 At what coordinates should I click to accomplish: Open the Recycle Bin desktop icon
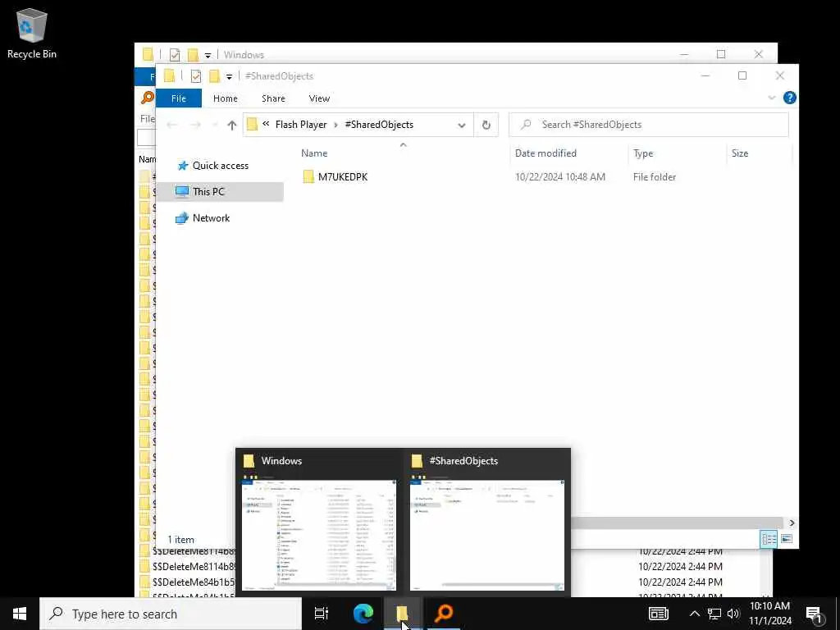32,34
